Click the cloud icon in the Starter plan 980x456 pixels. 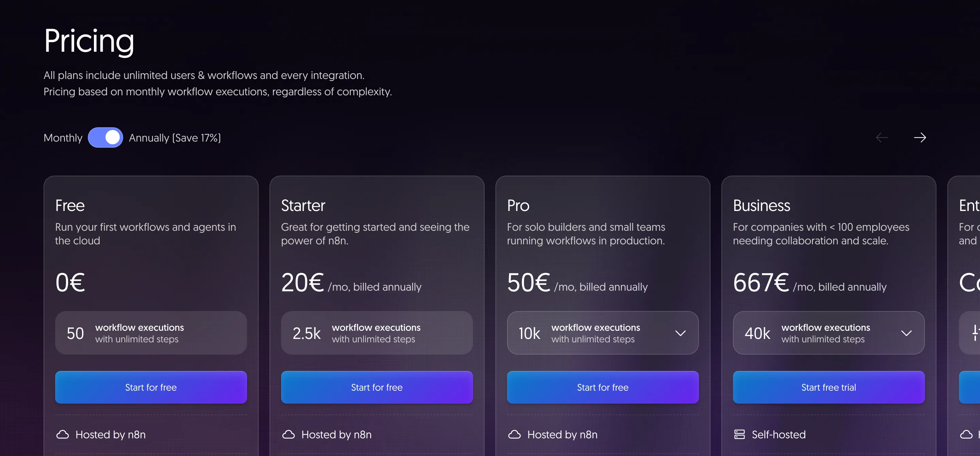[x=289, y=434]
